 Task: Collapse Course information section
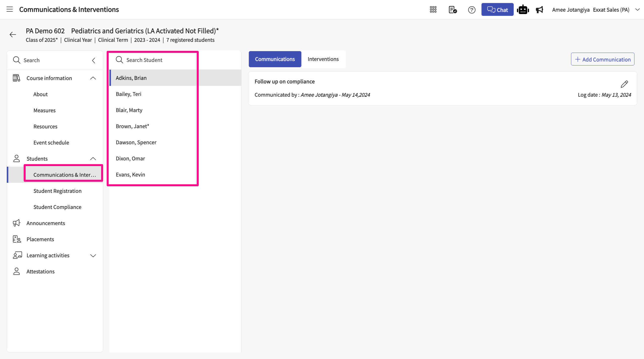(93, 78)
